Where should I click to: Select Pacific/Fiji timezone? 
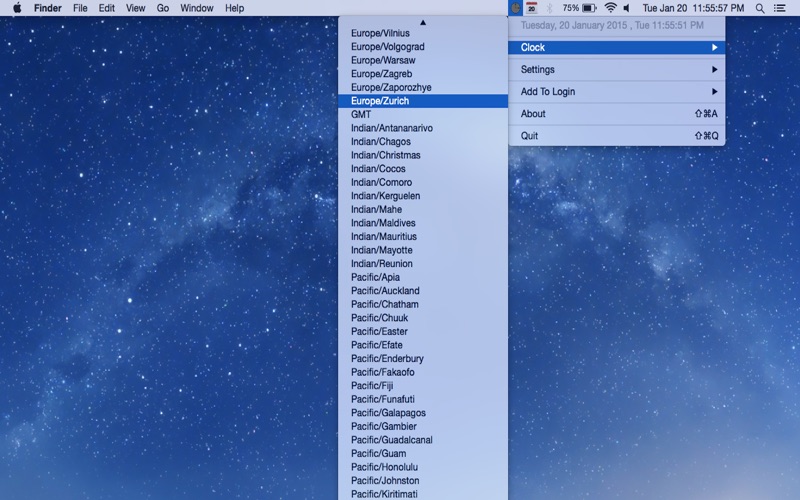click(x=423, y=386)
